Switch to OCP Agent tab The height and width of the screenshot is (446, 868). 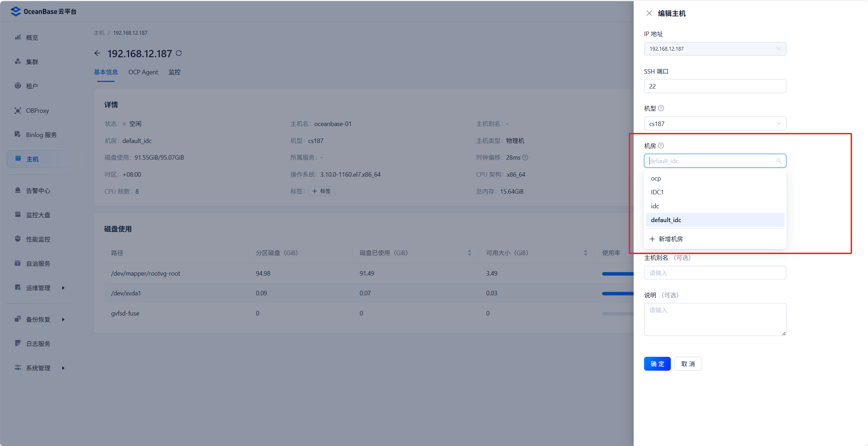143,72
